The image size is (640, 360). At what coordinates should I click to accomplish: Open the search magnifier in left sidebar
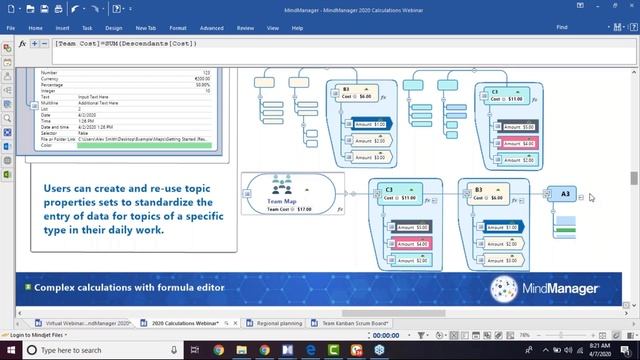coord(7,118)
